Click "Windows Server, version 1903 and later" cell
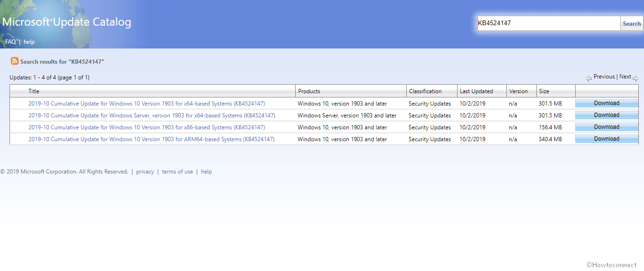The image size is (644, 271). pos(347,116)
